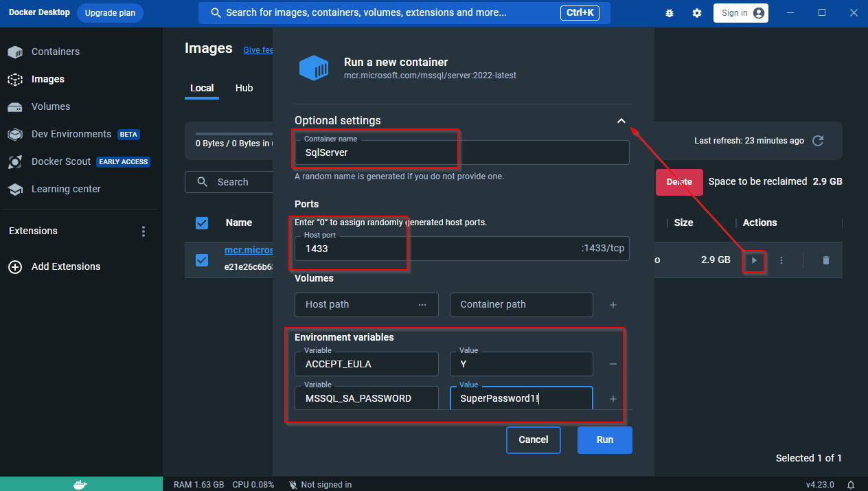Open settings gear icon
Viewport: 868px width, 491px height.
click(697, 13)
